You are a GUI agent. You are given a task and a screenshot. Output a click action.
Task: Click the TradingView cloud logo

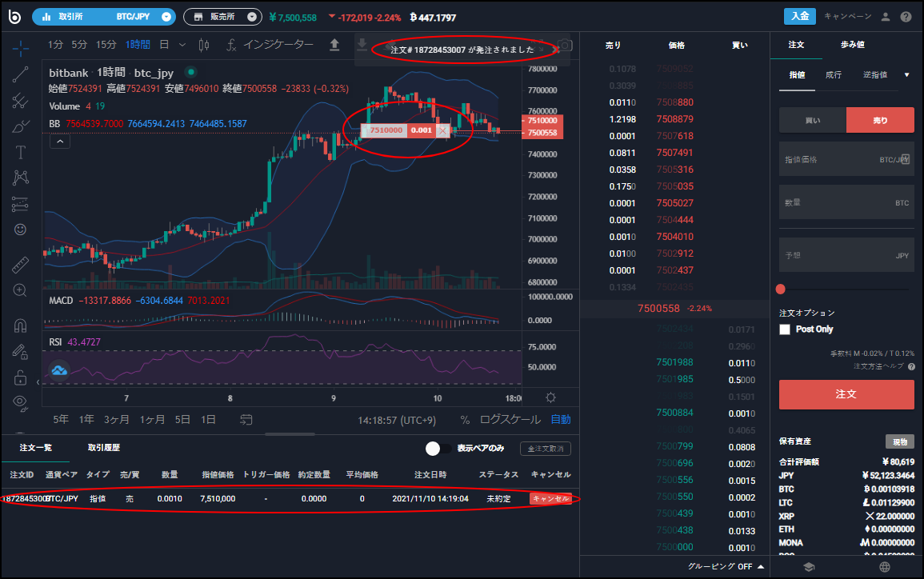click(x=59, y=370)
